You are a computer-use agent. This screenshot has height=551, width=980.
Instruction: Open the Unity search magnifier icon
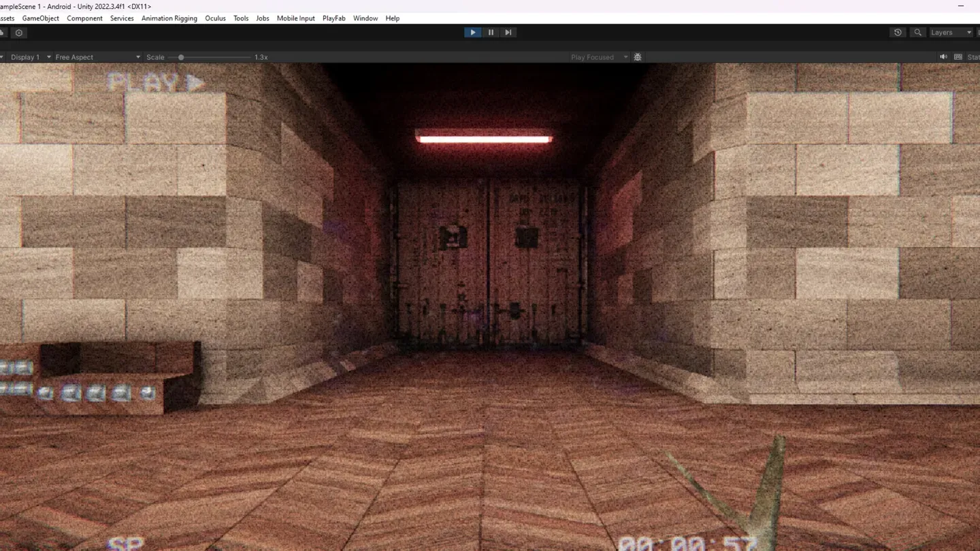pos(917,33)
